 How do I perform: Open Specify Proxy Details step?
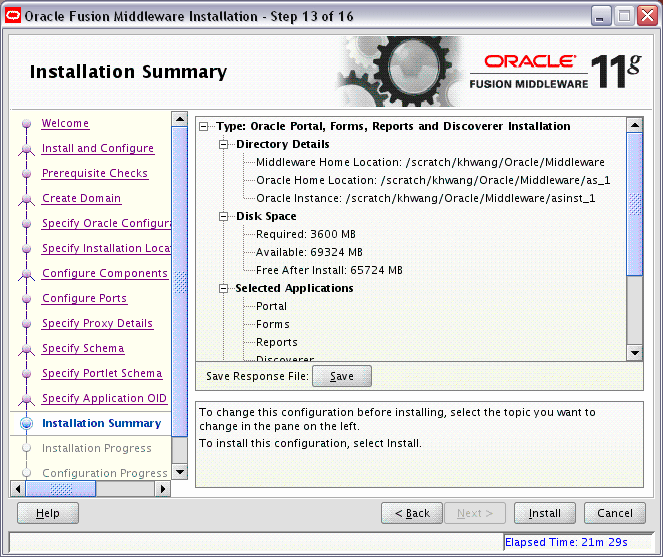point(97,323)
